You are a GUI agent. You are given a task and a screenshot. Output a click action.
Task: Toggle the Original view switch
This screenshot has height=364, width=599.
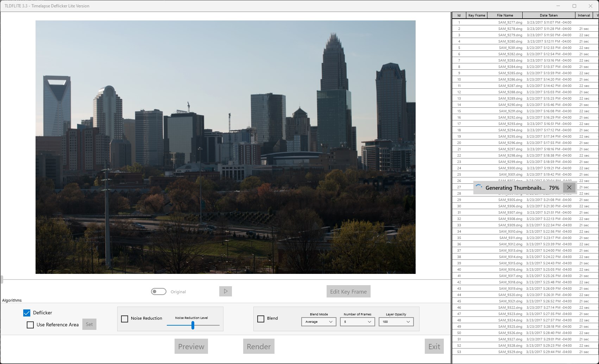tap(159, 291)
